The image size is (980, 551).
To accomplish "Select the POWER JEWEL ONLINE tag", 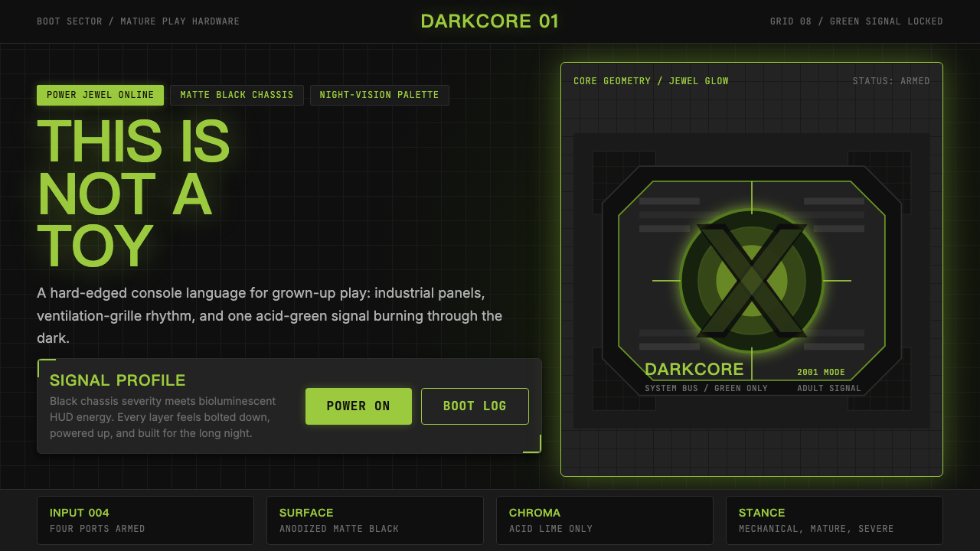I will pyautogui.click(x=100, y=95).
